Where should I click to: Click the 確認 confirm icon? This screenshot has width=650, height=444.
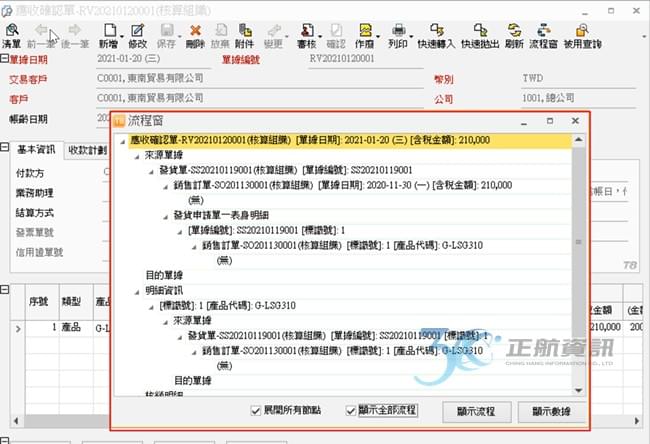tap(336, 30)
